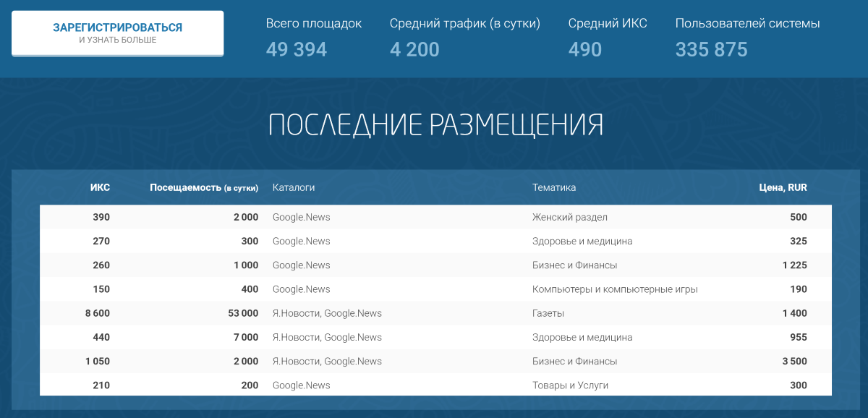Click Газеты topic cell
The width and height of the screenshot is (868, 418).
coord(548,313)
